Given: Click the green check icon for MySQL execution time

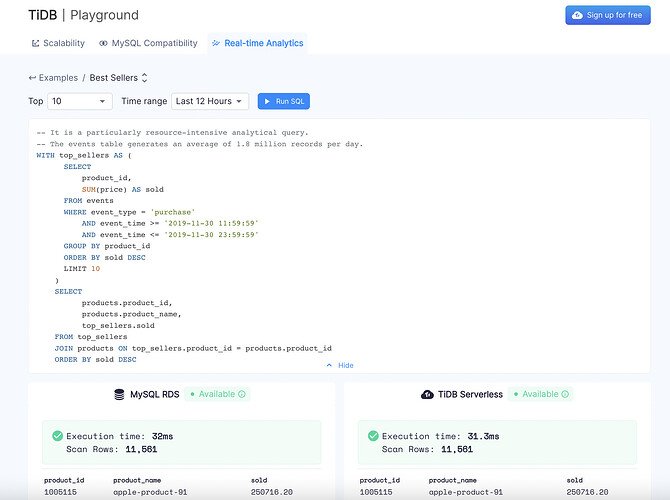Looking at the screenshot, I should [57, 436].
